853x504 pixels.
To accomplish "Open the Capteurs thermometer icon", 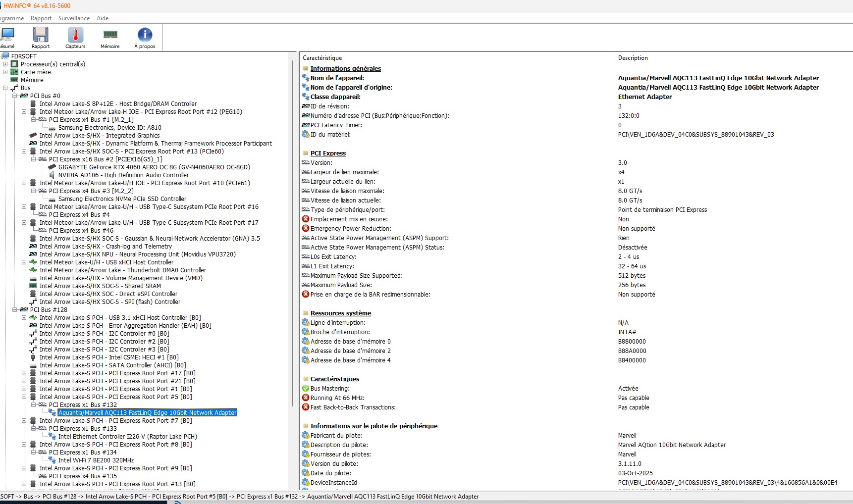I will (x=75, y=35).
